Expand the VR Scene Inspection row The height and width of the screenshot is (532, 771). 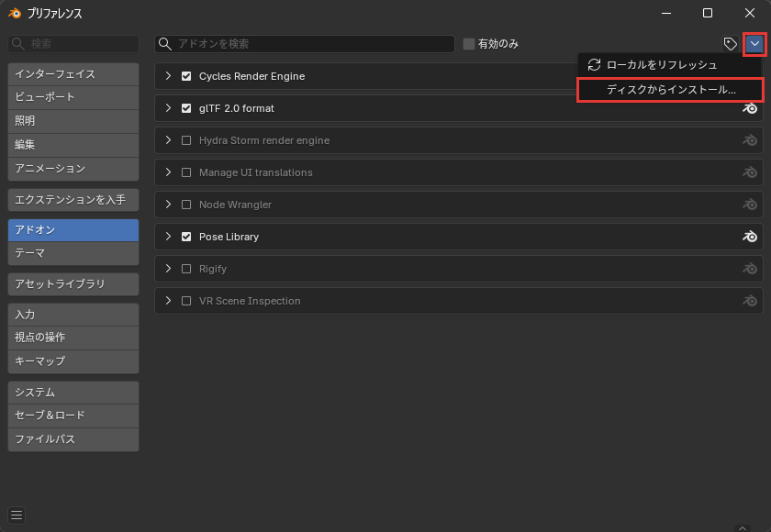click(168, 301)
